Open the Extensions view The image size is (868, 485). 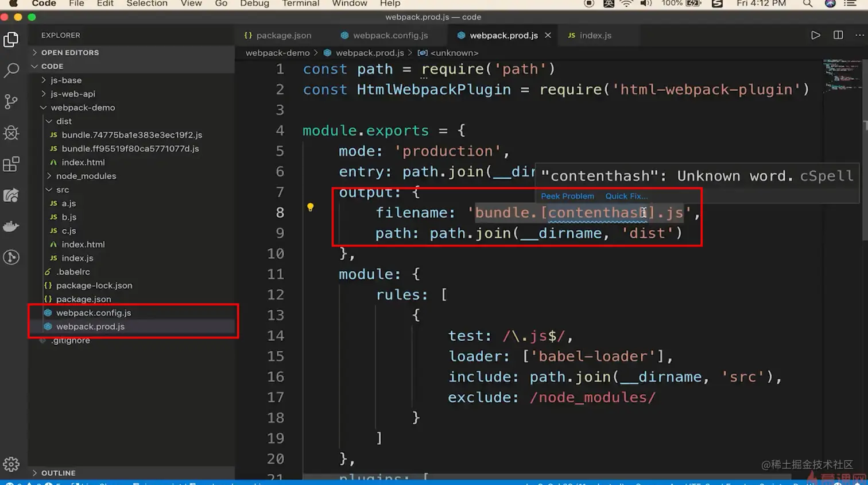(x=11, y=164)
